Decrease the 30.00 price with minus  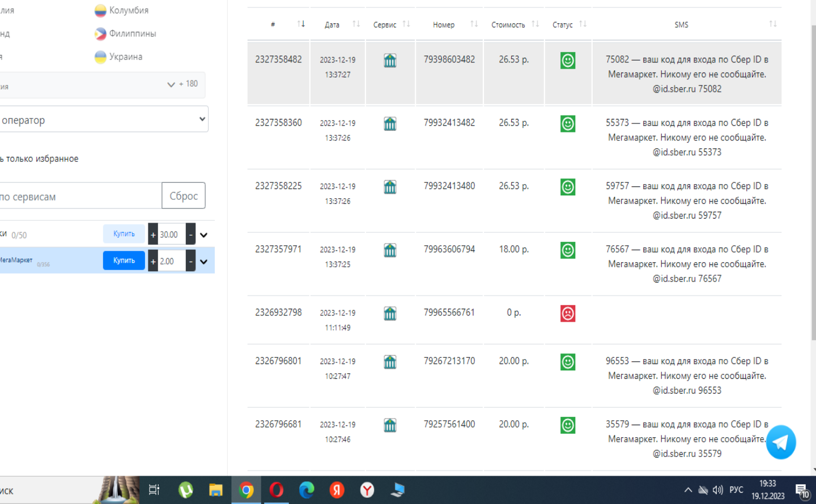pyautogui.click(x=191, y=234)
